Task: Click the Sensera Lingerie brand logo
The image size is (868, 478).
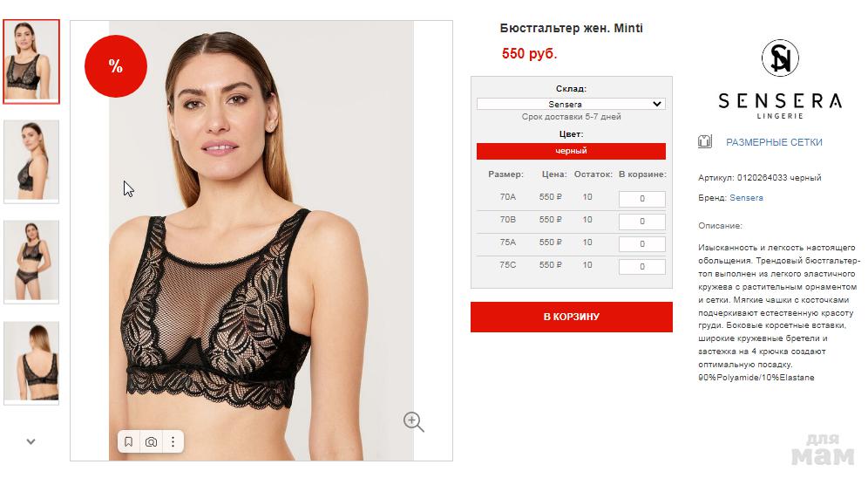Action: click(780, 79)
